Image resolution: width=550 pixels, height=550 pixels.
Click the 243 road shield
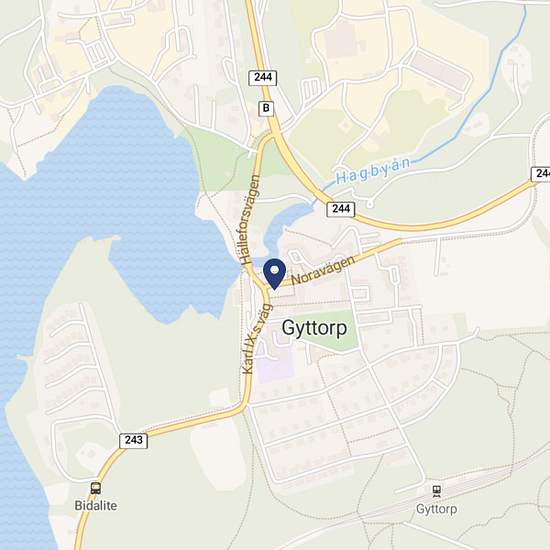pyautogui.click(x=134, y=440)
